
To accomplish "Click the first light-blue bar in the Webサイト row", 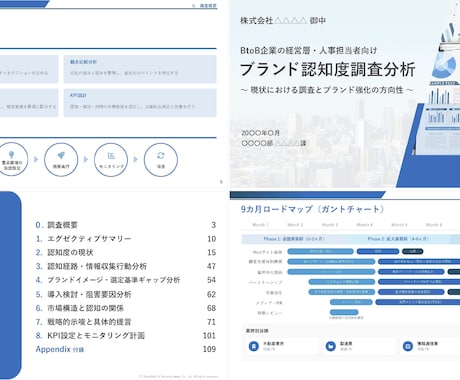I will point(320,251).
